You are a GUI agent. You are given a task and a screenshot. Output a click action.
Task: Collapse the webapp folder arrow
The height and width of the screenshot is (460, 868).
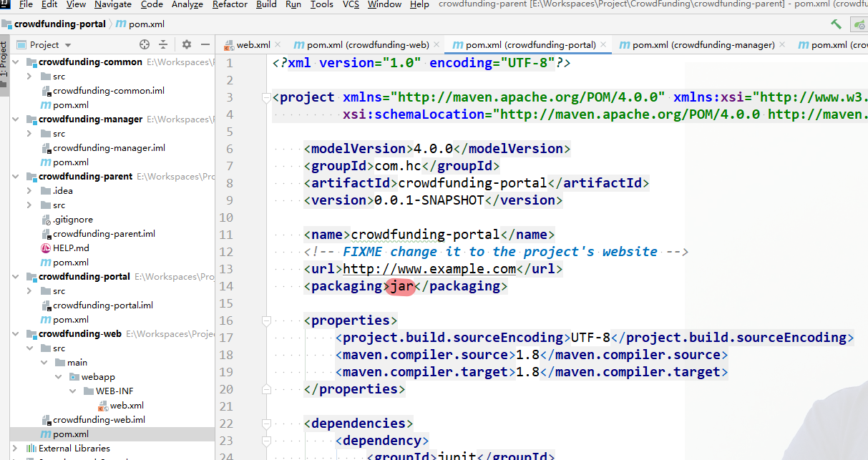(58, 377)
